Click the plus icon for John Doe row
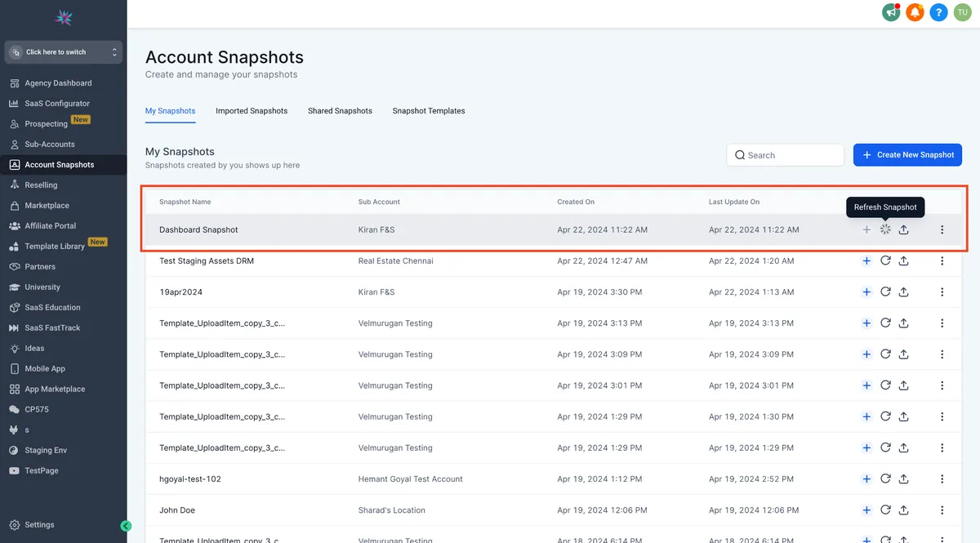 click(x=866, y=510)
